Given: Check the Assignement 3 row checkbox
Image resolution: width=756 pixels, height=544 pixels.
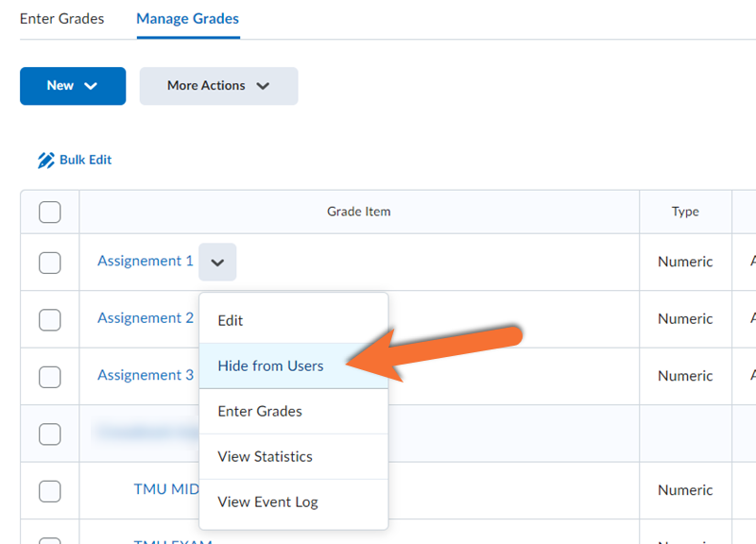Looking at the screenshot, I should (50, 377).
